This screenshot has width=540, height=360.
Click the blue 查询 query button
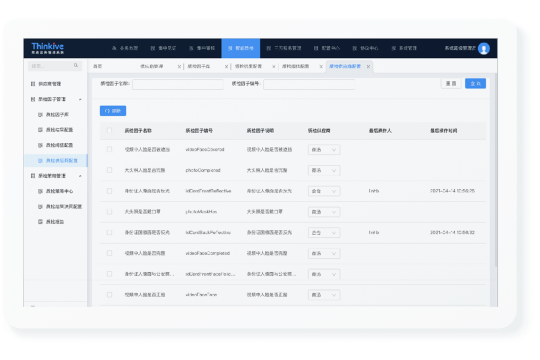tap(475, 83)
